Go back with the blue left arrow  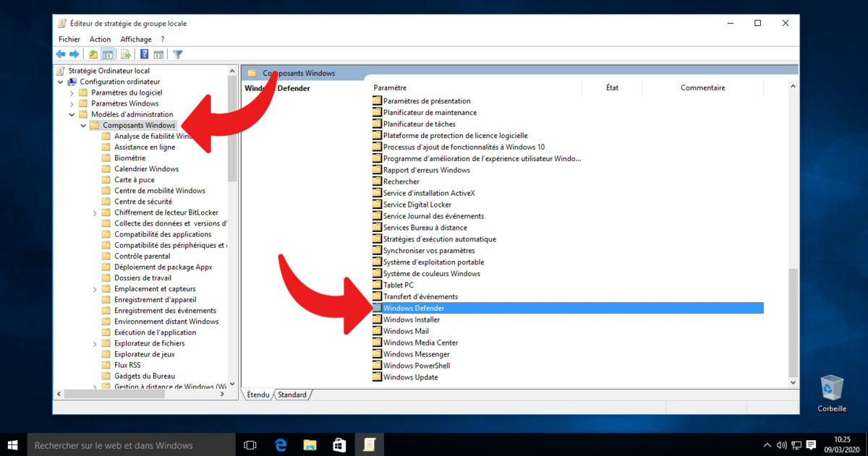pyautogui.click(x=61, y=54)
